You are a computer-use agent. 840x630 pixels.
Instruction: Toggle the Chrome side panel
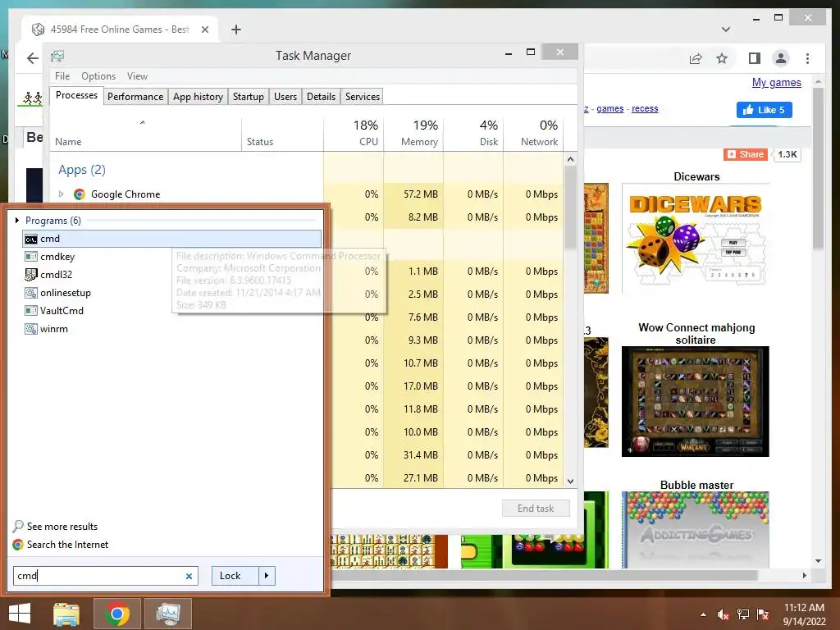[755, 58]
